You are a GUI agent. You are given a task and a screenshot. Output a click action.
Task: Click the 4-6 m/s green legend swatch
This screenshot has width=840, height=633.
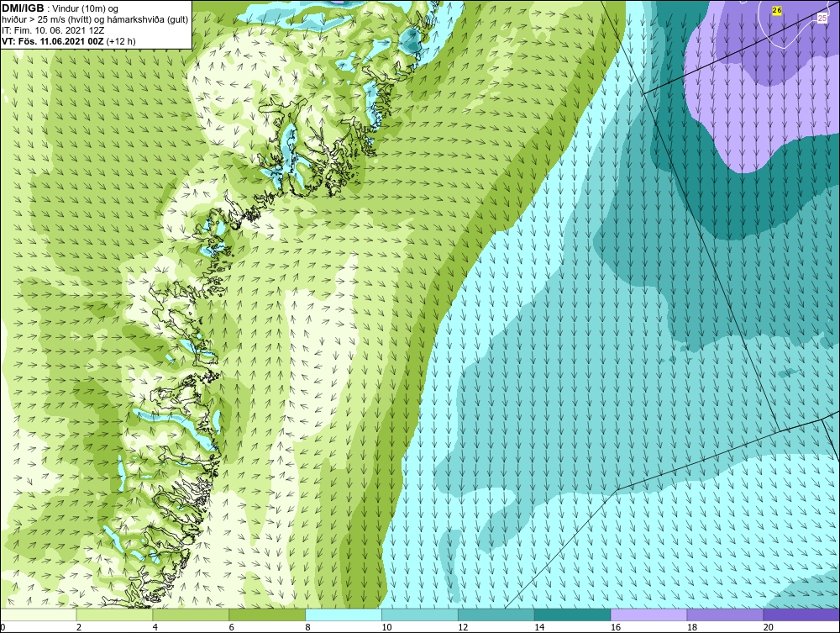tap(191, 615)
